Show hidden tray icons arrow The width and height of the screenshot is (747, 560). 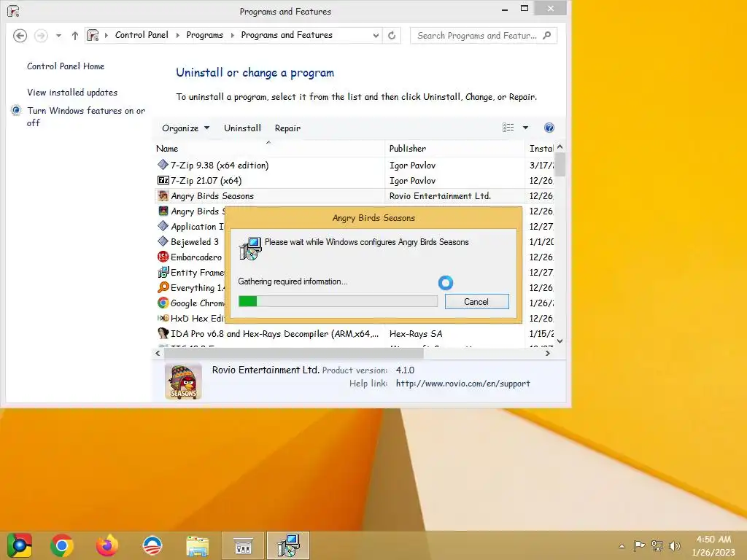pos(622,546)
